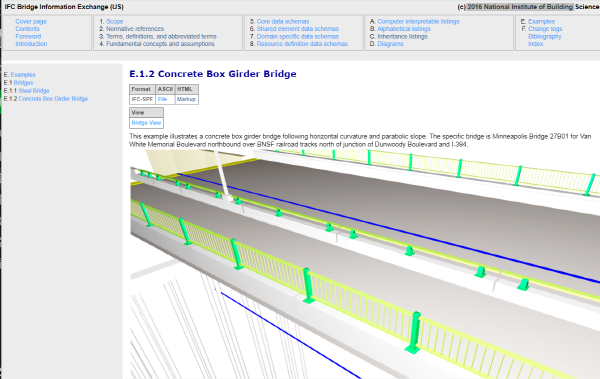Open the Introduction link
600x379 pixels.
31,44
